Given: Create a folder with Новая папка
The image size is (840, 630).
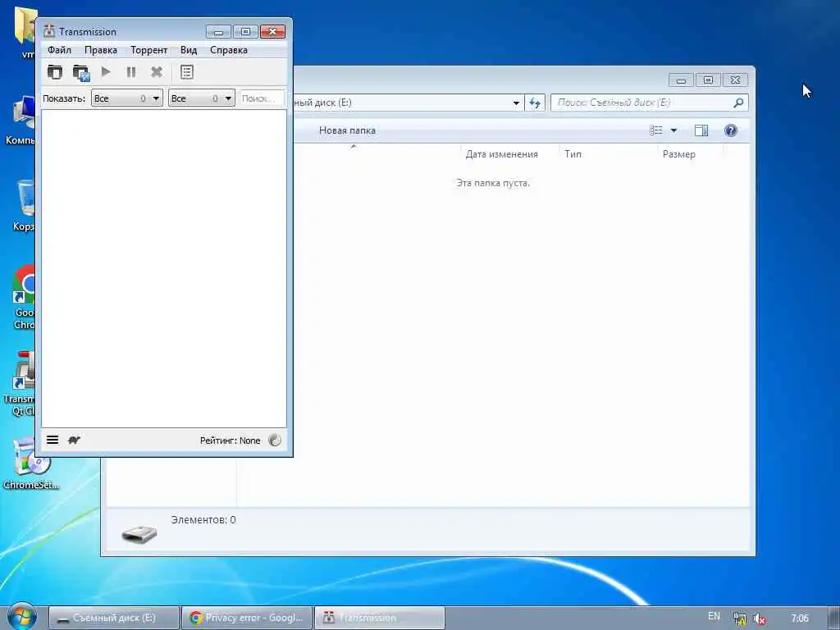Looking at the screenshot, I should [x=347, y=130].
